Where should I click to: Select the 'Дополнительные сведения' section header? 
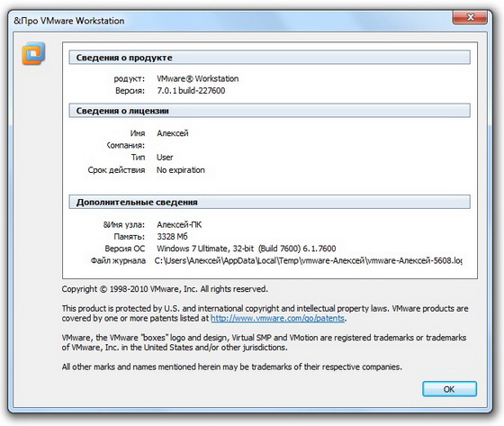pyautogui.click(x=269, y=202)
